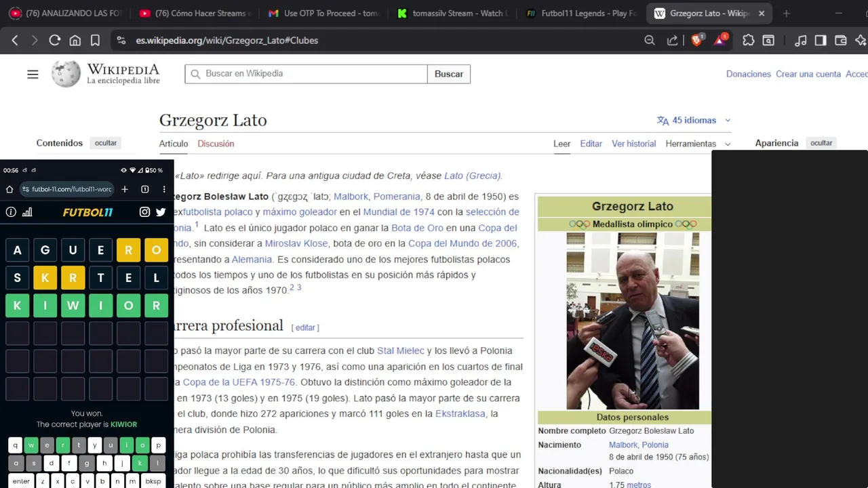Open site settings icon in desktop address bar

(x=121, y=41)
